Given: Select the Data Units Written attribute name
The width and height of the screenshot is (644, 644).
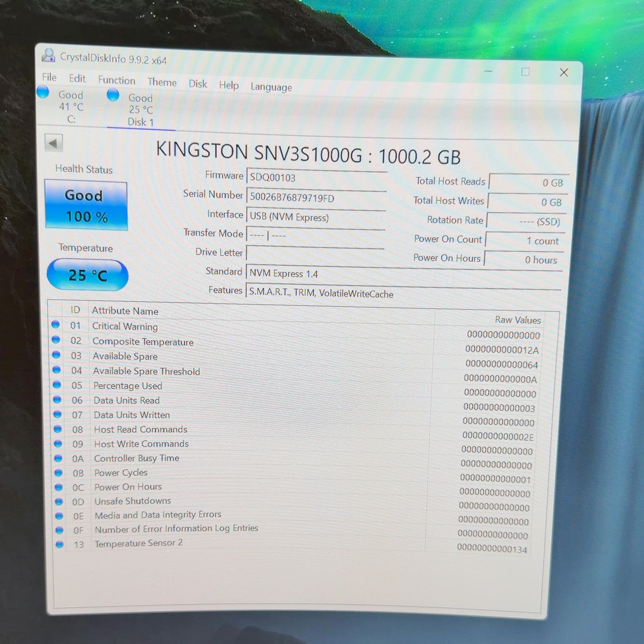Looking at the screenshot, I should pyautogui.click(x=132, y=415).
